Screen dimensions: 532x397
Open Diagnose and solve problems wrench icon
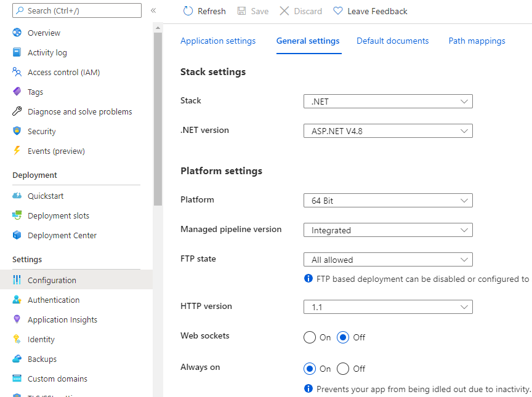[x=17, y=111]
